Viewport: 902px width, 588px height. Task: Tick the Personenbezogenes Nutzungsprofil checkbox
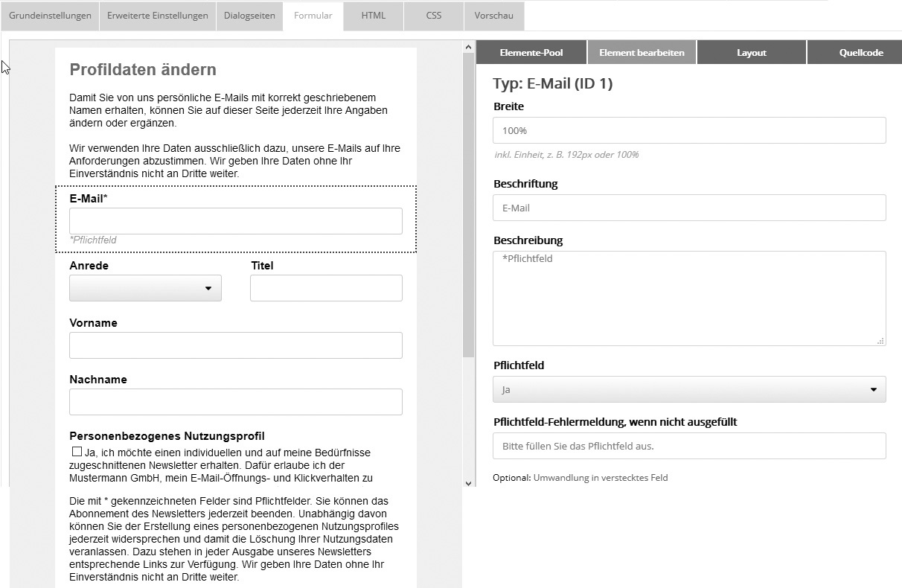pyautogui.click(x=77, y=452)
